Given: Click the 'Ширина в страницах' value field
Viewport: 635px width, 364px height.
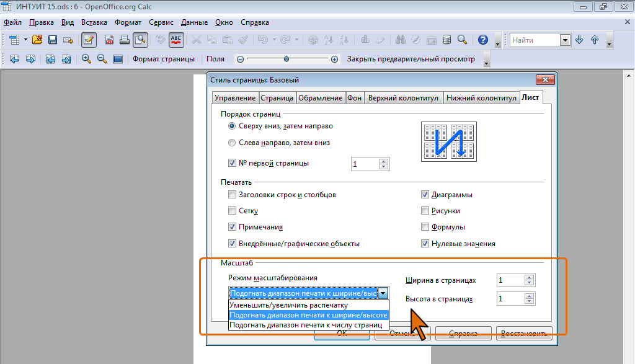Looking at the screenshot, I should tap(511, 280).
